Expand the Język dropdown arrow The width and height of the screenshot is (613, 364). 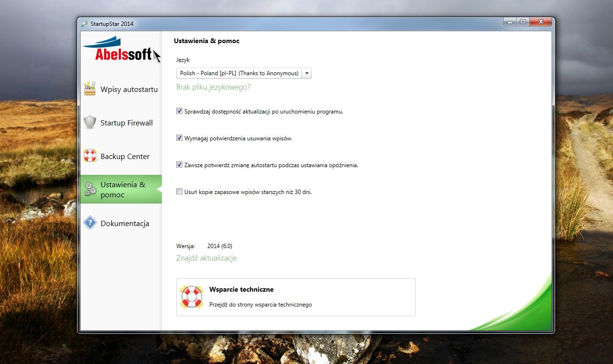pyautogui.click(x=306, y=73)
